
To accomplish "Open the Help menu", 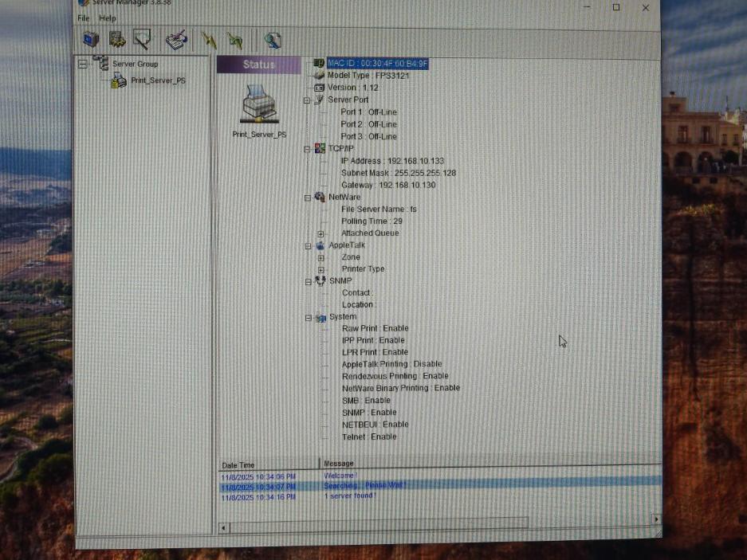I will click(107, 18).
